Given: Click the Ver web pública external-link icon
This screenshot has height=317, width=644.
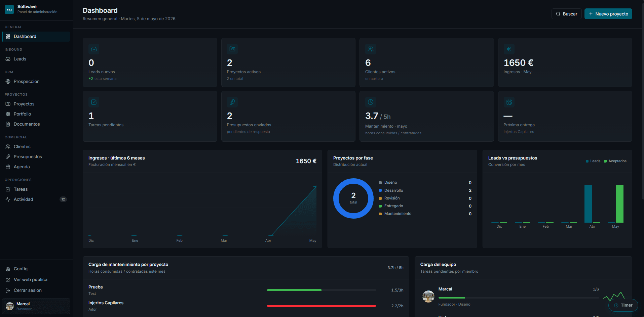Looking at the screenshot, I should (8, 280).
